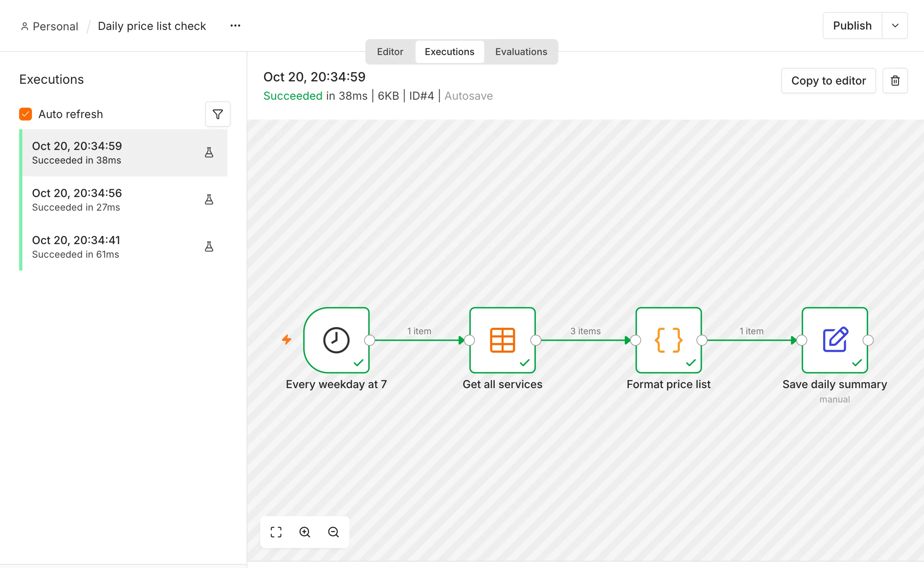Click the flask icon on 20:34:56 execution
The image size is (924, 568).
209,199
